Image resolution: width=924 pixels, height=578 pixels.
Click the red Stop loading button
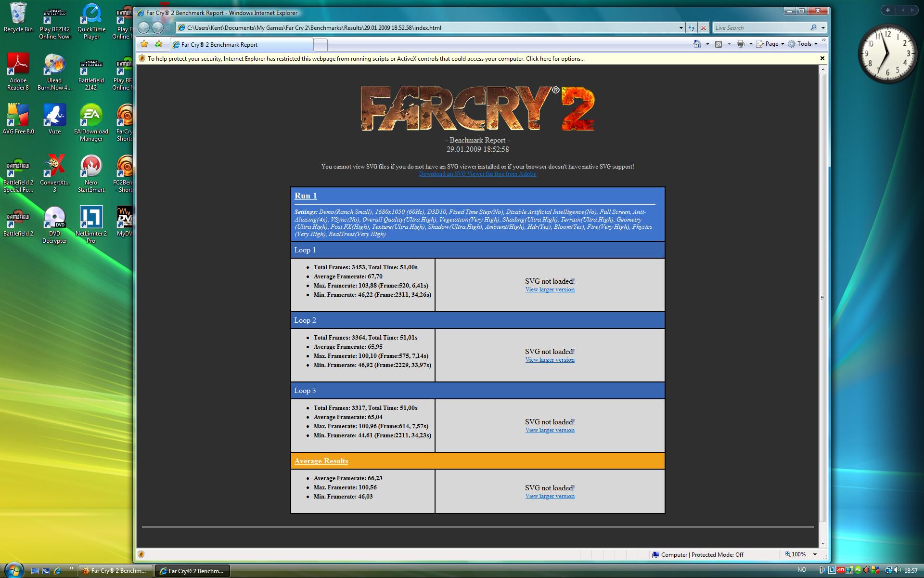tap(703, 27)
